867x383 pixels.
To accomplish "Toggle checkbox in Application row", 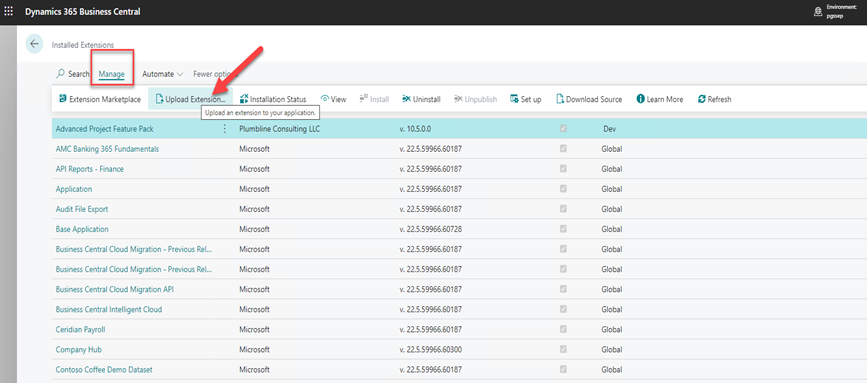I will [x=563, y=189].
